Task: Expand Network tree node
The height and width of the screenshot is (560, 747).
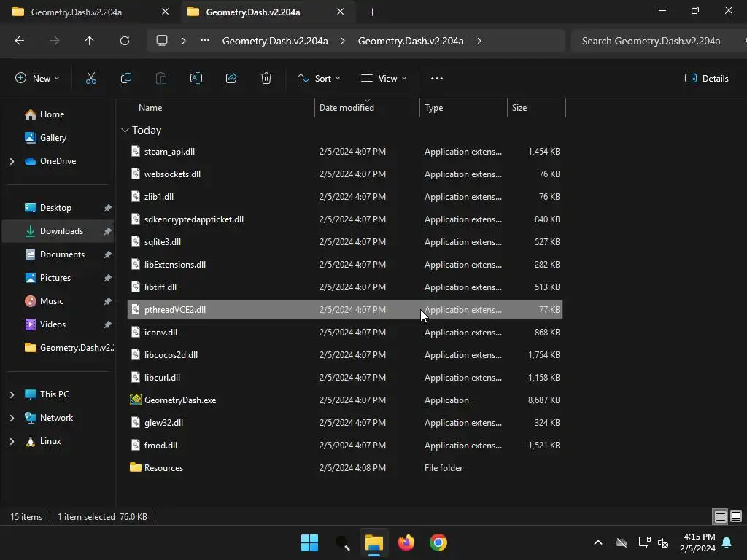Action: pos(12,418)
